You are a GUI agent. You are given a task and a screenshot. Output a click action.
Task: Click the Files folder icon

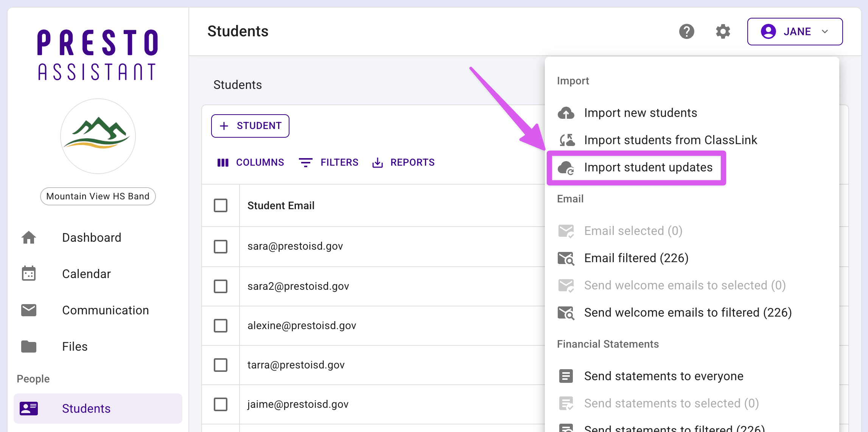29,346
